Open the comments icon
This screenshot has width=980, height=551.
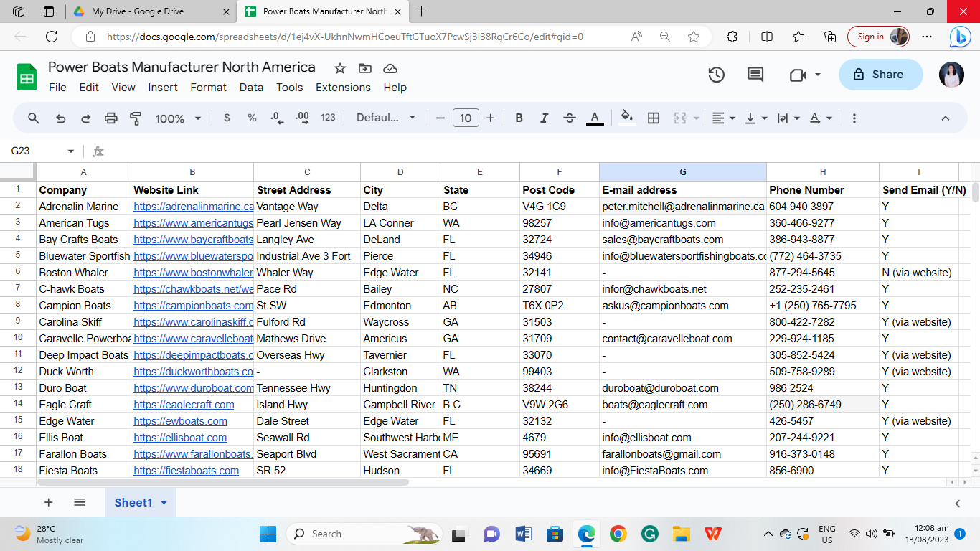click(x=755, y=75)
